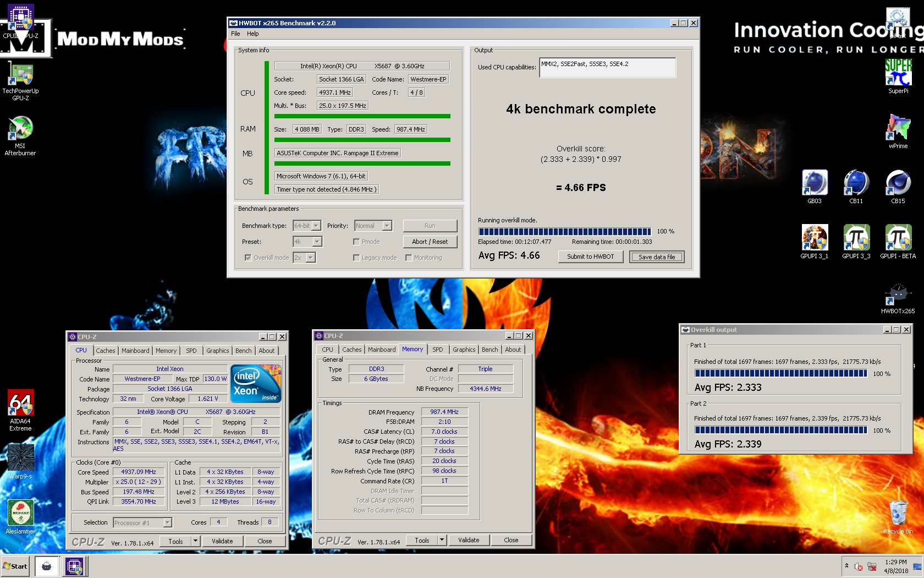The height and width of the screenshot is (578, 924).
Task: Click Validate in left CPU-Z window
Action: (x=222, y=541)
